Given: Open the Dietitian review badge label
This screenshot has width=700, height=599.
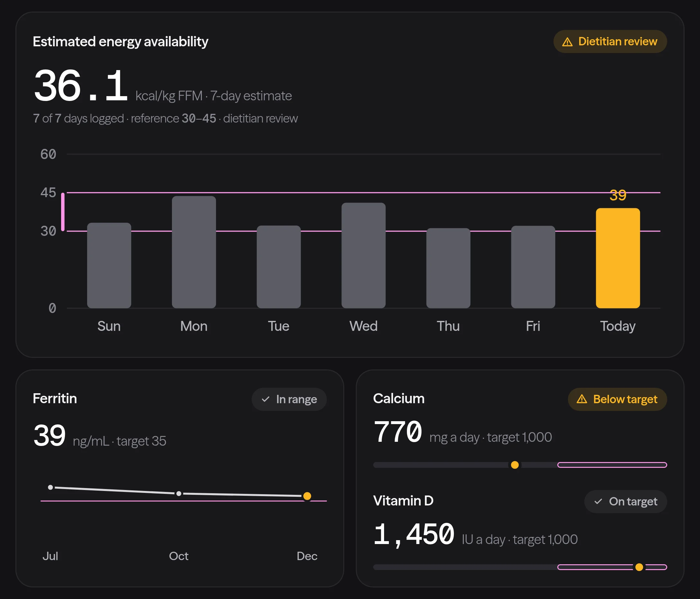Looking at the screenshot, I should pyautogui.click(x=618, y=41).
